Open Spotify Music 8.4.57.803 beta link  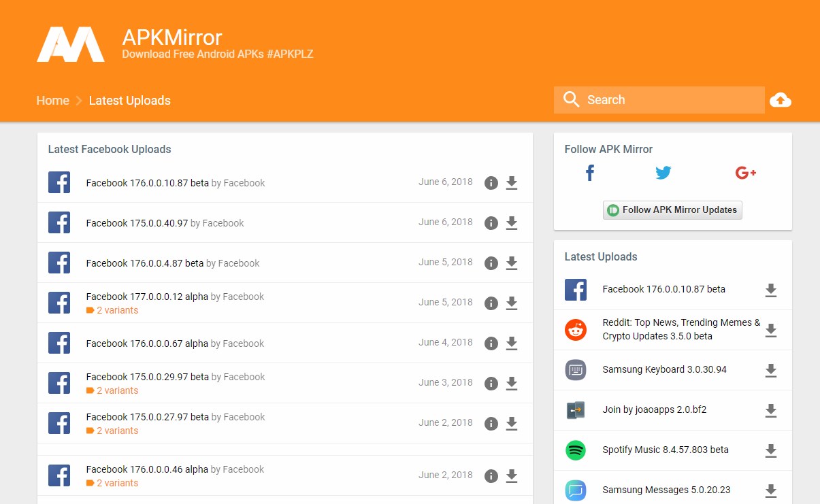click(x=666, y=450)
